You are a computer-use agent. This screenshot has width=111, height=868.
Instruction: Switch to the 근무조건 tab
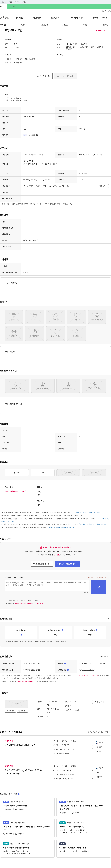click(24, 25)
